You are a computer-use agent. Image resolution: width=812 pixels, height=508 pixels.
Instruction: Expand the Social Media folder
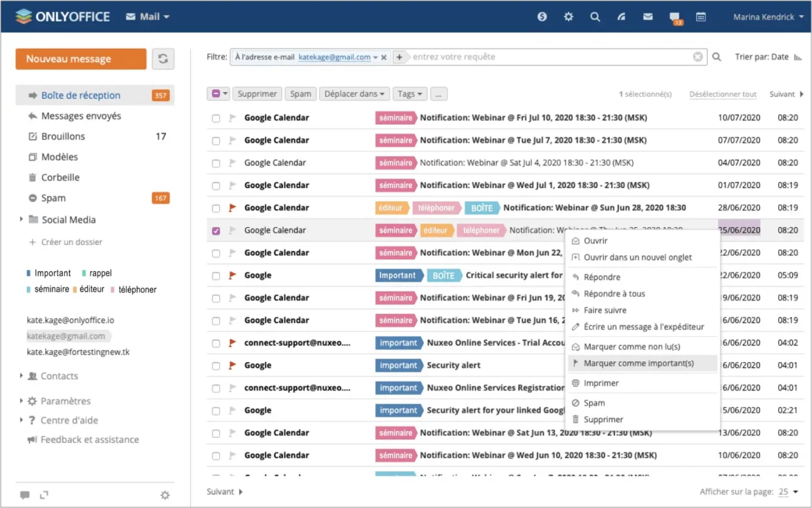point(21,219)
